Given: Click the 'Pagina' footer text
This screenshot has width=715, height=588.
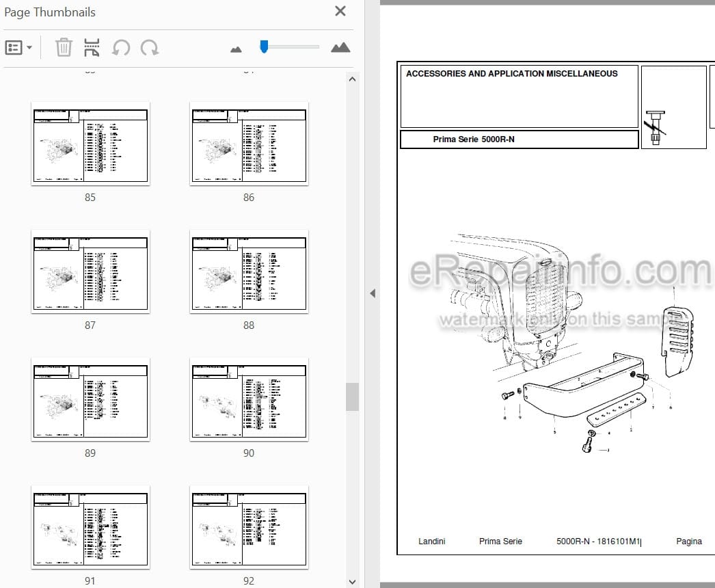Looking at the screenshot, I should click(x=688, y=541).
